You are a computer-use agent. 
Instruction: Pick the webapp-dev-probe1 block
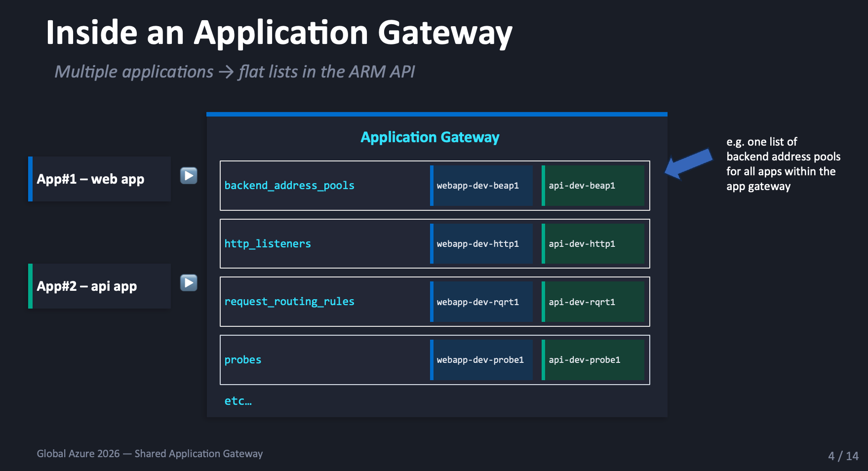click(x=481, y=360)
